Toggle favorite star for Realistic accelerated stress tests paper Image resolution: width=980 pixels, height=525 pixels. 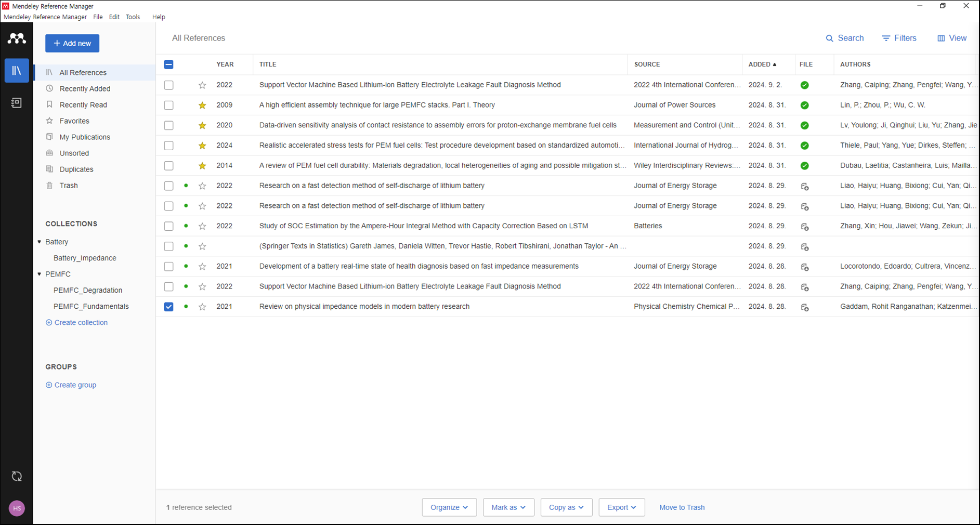point(202,146)
